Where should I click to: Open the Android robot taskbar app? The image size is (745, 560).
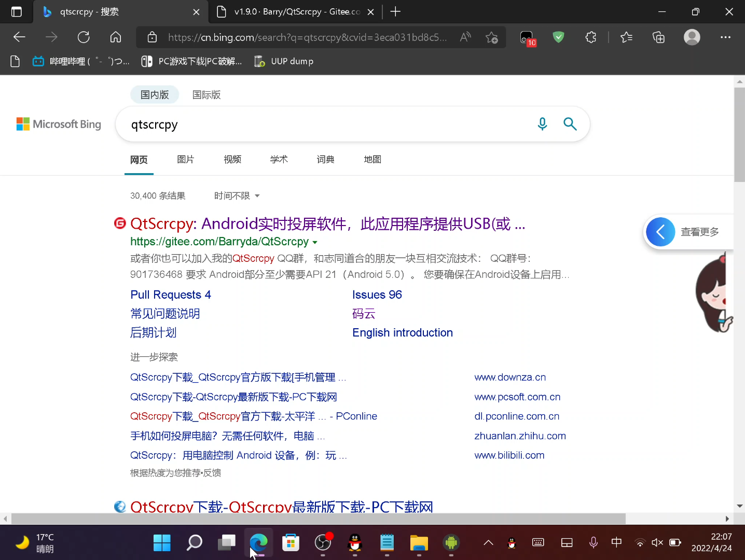(x=451, y=543)
